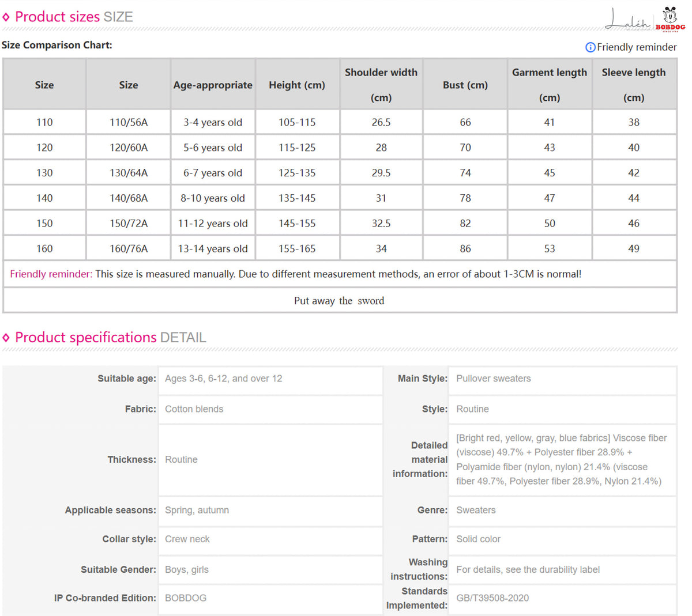The height and width of the screenshot is (616, 692).
Task: Select the 120/60A size cell
Action: 129,148
